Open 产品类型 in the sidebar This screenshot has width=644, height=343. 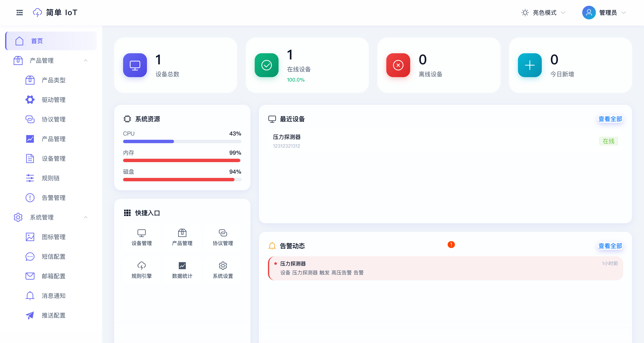(x=51, y=80)
